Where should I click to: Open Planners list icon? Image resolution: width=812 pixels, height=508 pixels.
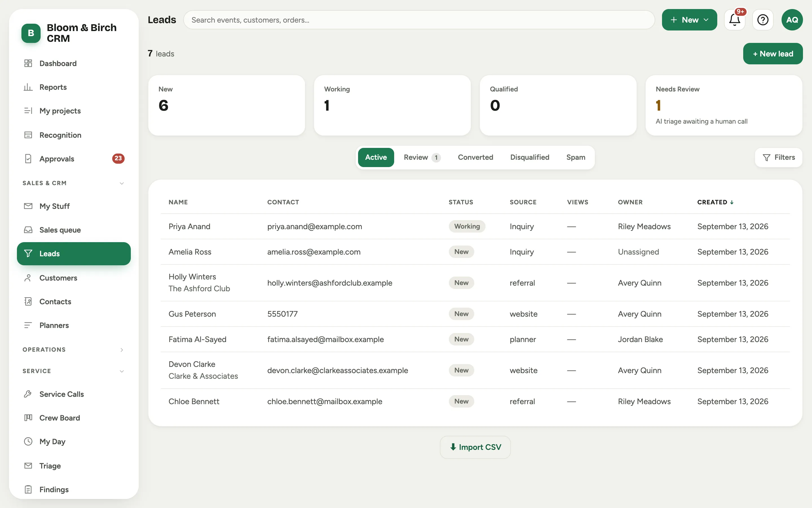point(28,325)
